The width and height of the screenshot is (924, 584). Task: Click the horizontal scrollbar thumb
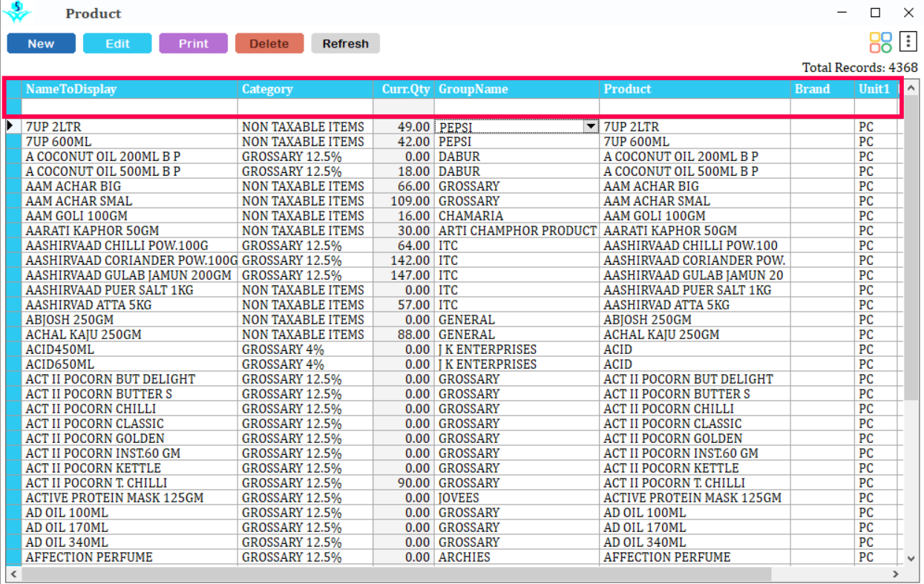(396, 574)
